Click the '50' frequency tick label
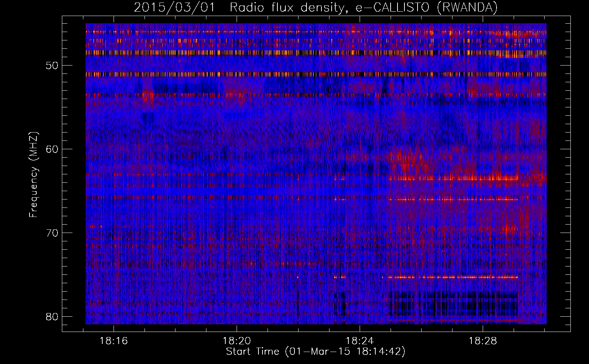This screenshot has height=364, width=589. [52, 66]
